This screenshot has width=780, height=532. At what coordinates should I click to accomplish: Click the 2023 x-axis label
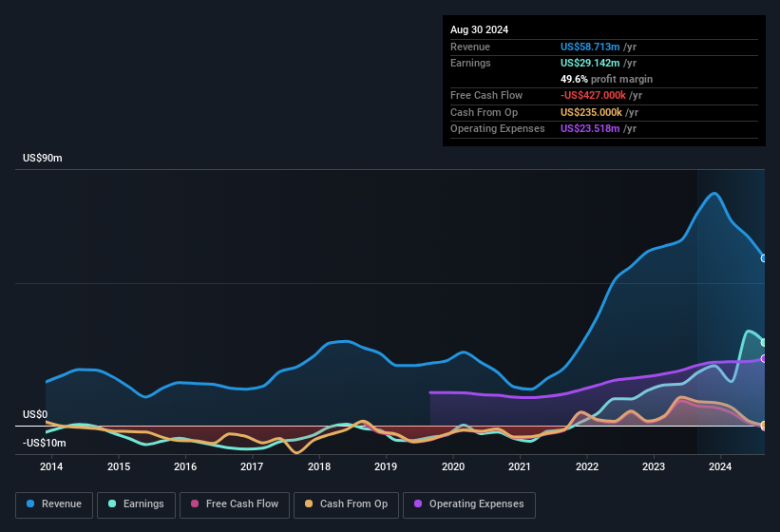click(653, 466)
